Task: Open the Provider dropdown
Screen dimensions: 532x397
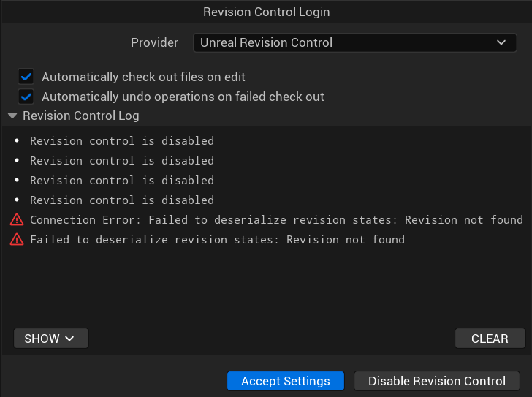Action: click(x=354, y=42)
